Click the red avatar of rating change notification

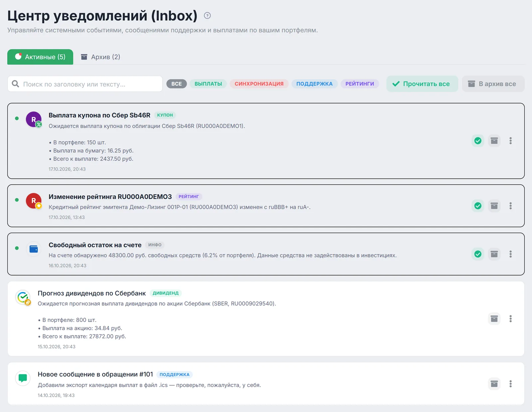[x=34, y=201]
